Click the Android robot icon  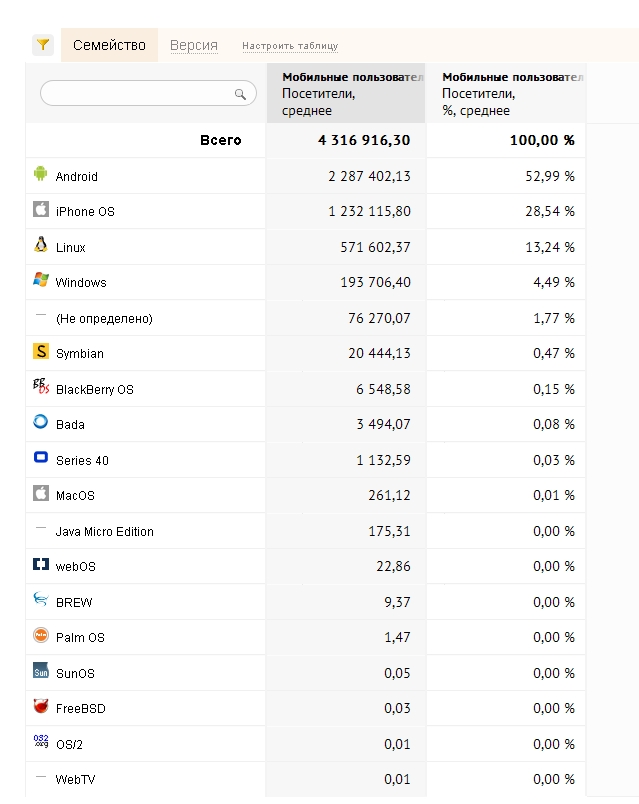[41, 173]
